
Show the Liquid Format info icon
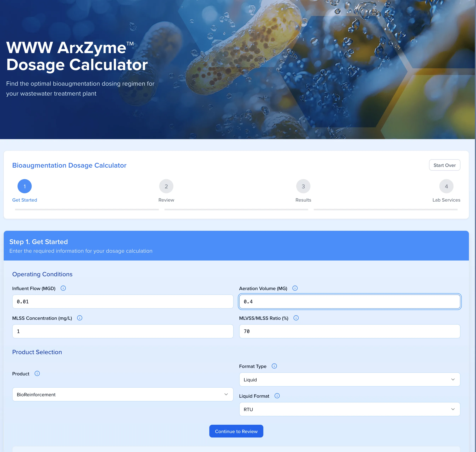pyautogui.click(x=277, y=396)
